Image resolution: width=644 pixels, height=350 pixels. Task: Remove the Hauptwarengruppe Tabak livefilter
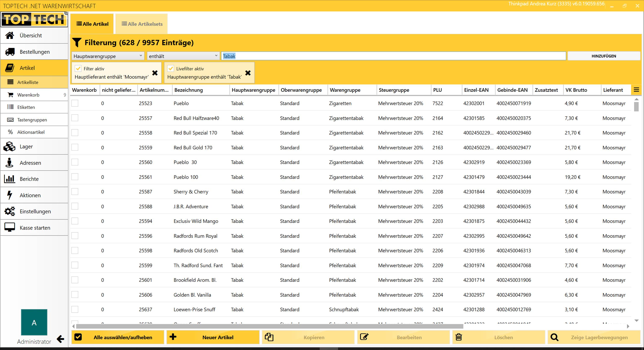click(x=248, y=73)
